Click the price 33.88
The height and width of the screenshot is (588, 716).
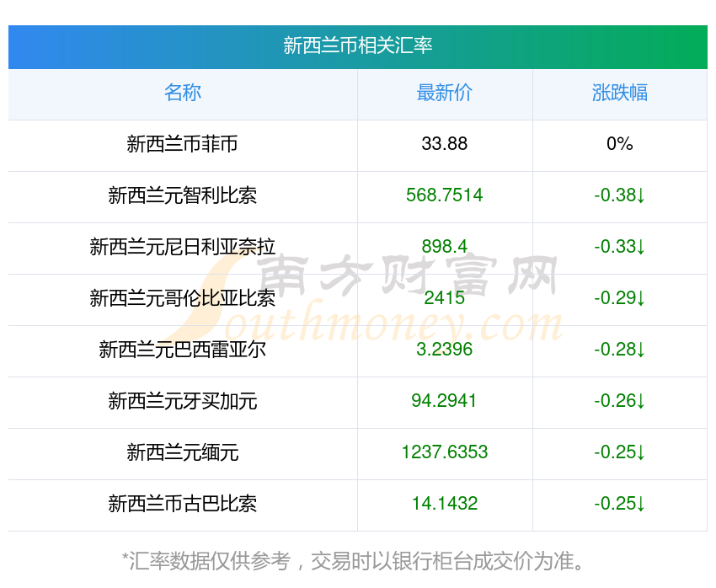coord(444,144)
